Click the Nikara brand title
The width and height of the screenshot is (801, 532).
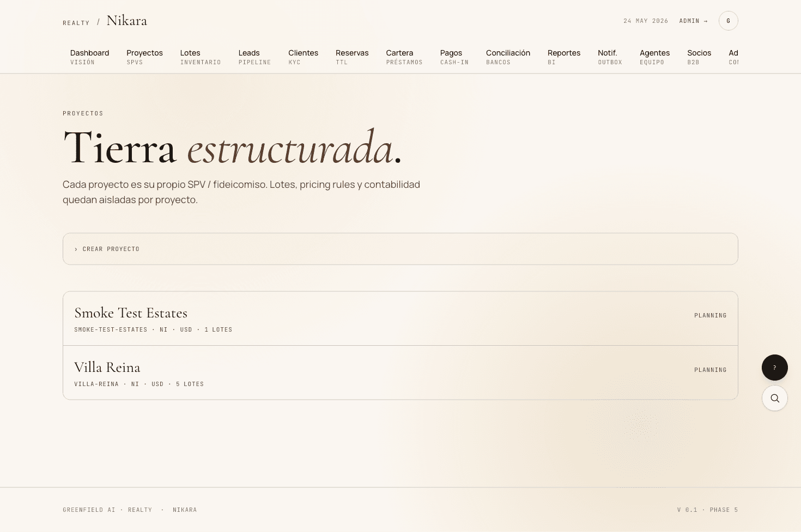point(127,21)
